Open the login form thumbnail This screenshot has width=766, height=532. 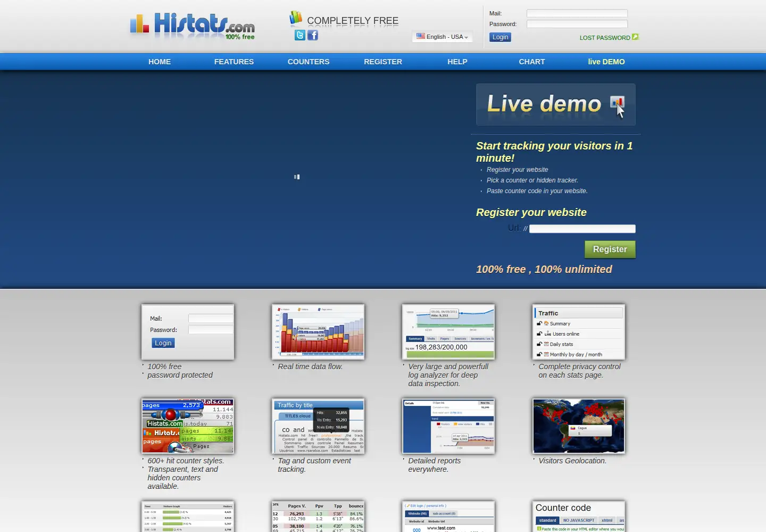(188, 332)
